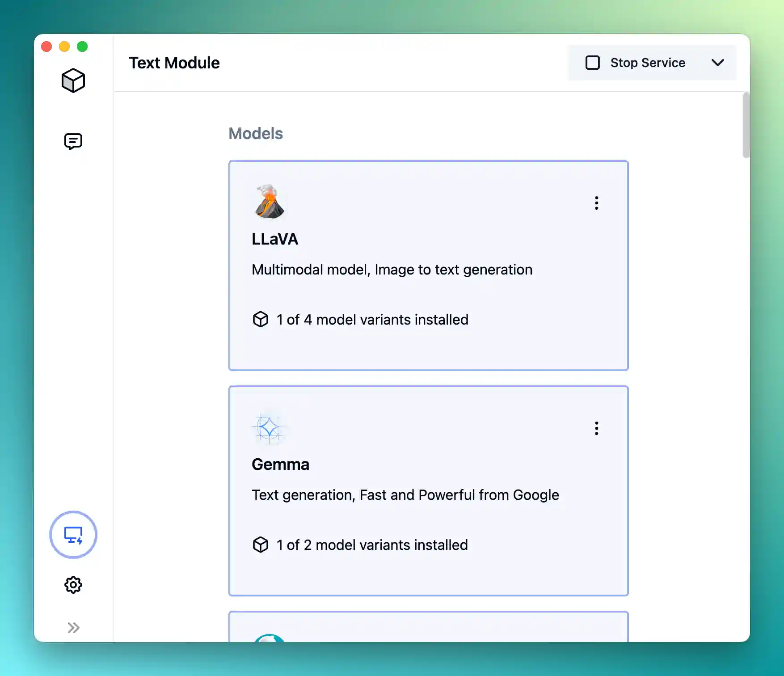Open the three-dot menu on the LLaVA card
Viewport: 784px width, 676px height.
pos(597,203)
